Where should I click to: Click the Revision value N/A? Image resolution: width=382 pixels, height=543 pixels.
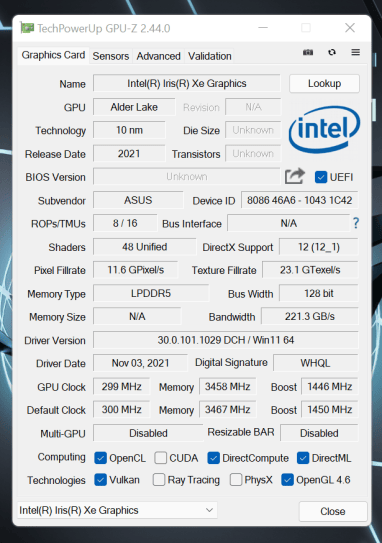[x=253, y=107]
